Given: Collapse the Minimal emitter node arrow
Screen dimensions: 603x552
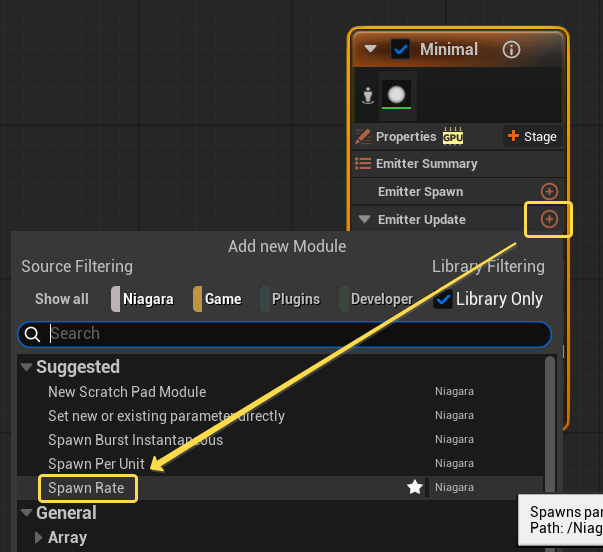Looking at the screenshot, I should point(370,49).
